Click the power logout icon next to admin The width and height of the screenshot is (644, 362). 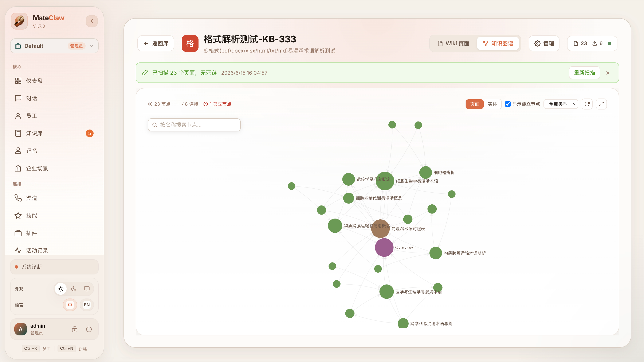point(89,329)
